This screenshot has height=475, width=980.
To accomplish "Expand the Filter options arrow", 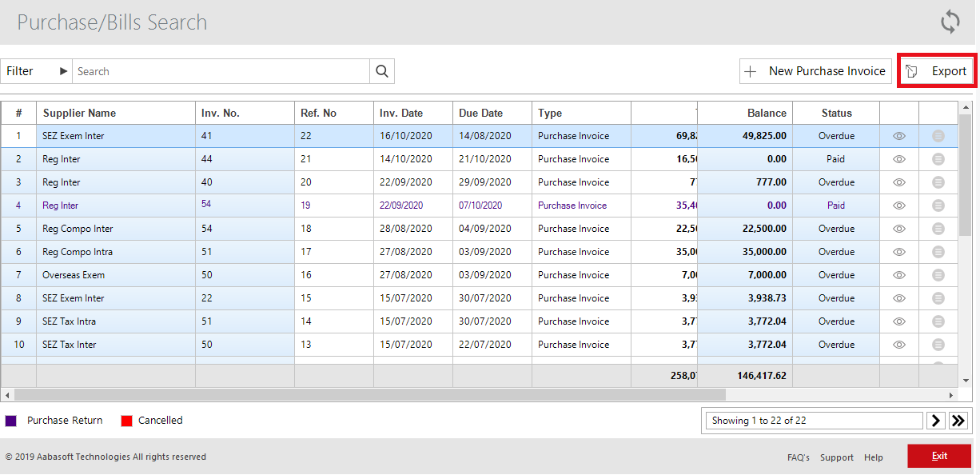I will (x=62, y=70).
